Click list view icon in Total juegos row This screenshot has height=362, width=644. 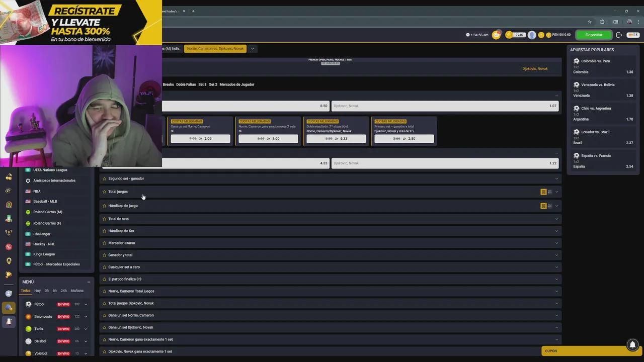click(549, 192)
